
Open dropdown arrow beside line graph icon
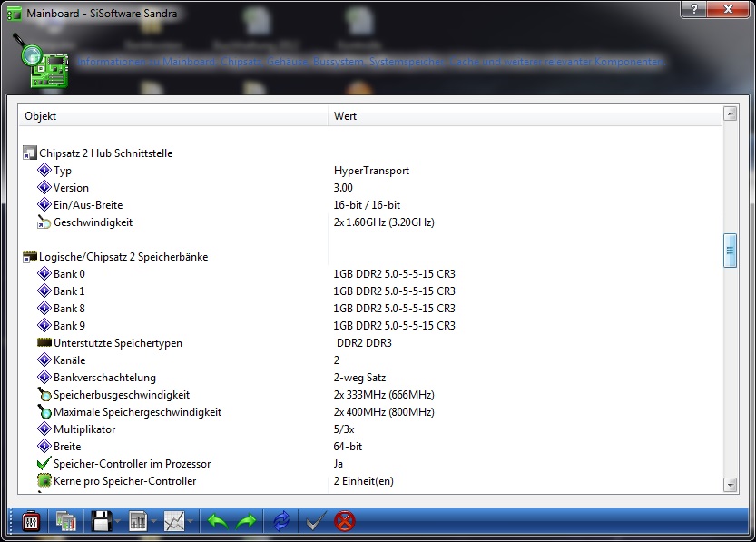pos(191,521)
